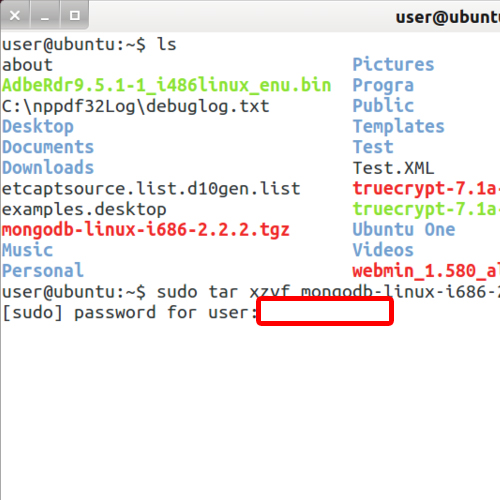Close the terminal window
This screenshot has height=500, width=500.
(x=15, y=15)
